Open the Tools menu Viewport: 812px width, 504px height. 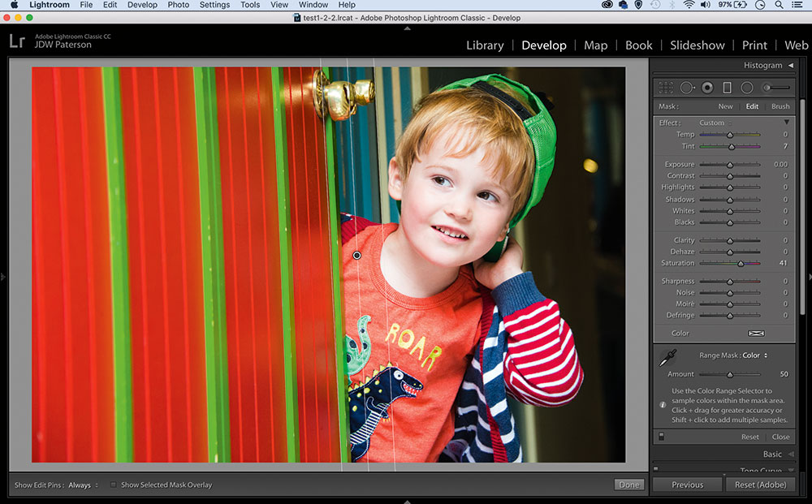250,5
